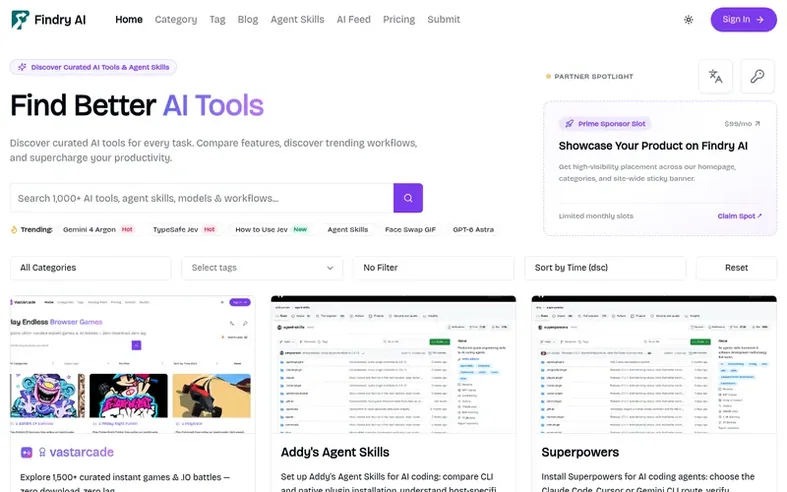Click Showcase Your Product on Findry AI heading

click(653, 146)
